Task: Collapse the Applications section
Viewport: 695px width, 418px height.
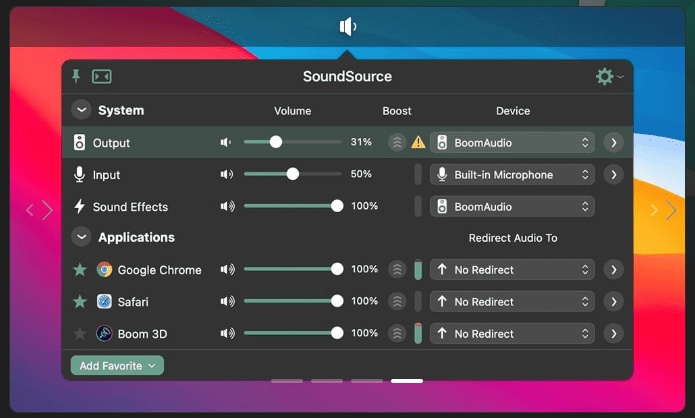Action: click(x=82, y=237)
